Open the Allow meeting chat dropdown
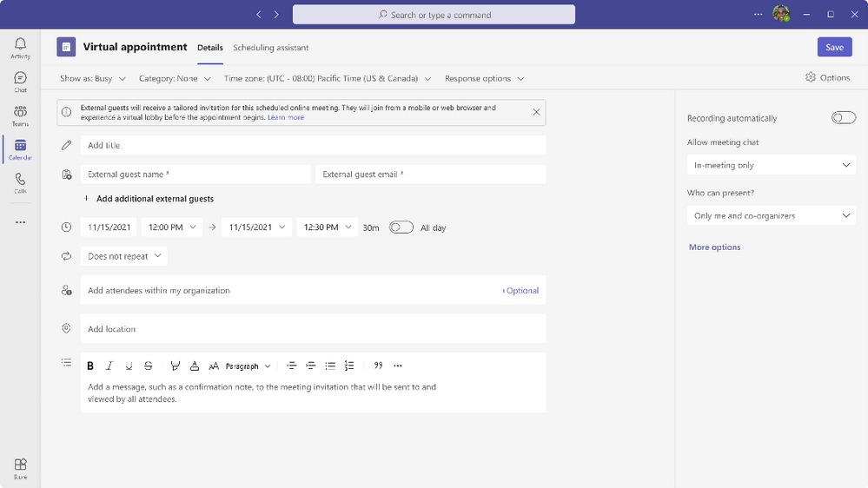868x488 pixels. (x=771, y=165)
